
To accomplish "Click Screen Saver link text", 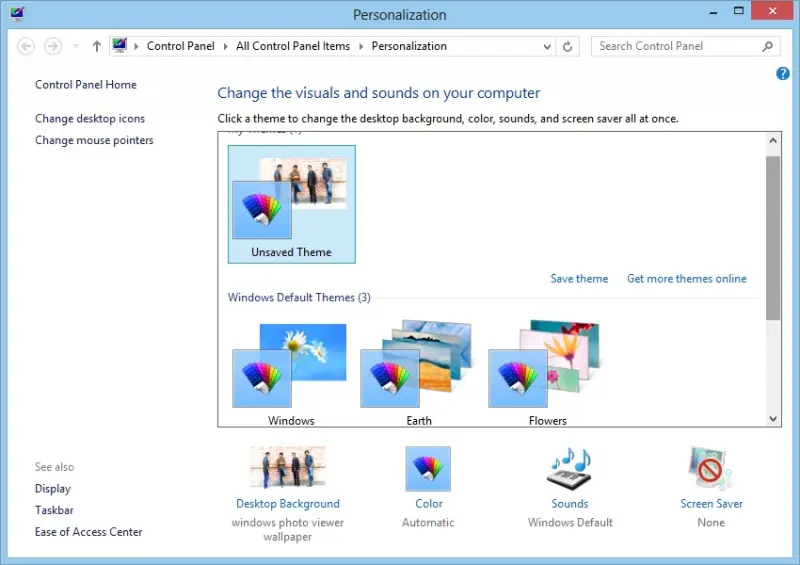I will coord(711,504).
